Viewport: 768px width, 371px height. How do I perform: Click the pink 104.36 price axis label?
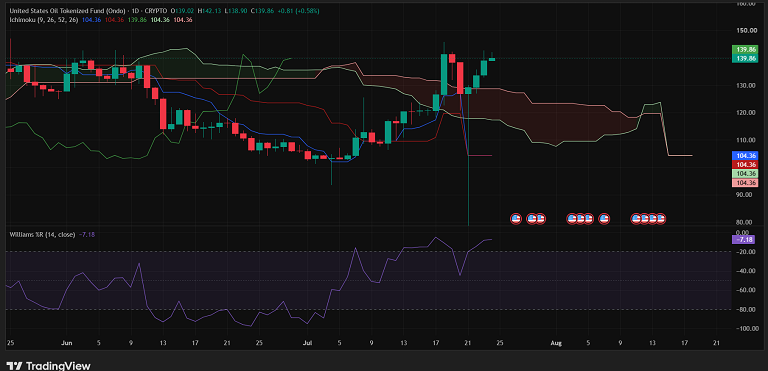pyautogui.click(x=744, y=183)
